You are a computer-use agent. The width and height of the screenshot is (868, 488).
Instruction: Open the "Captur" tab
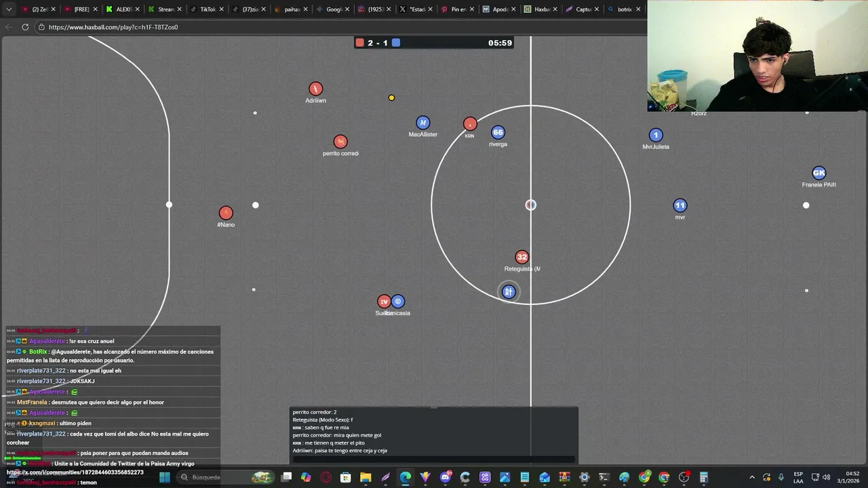click(x=581, y=9)
